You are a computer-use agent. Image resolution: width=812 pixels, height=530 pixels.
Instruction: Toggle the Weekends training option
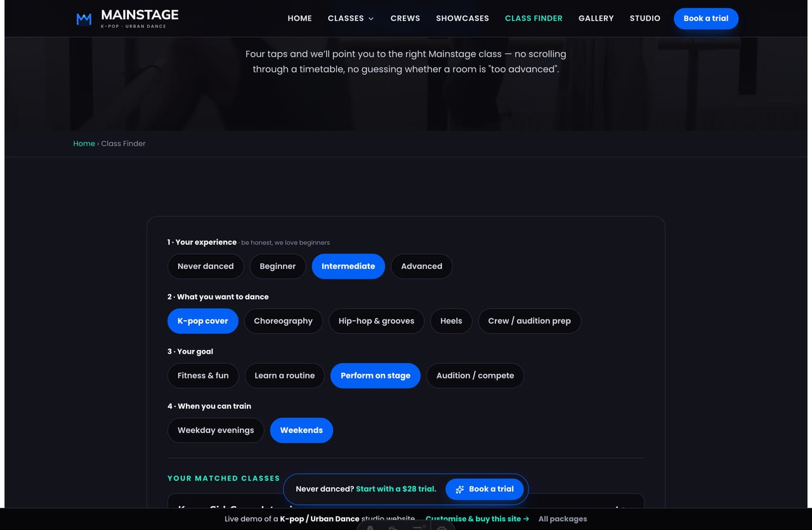click(x=301, y=430)
